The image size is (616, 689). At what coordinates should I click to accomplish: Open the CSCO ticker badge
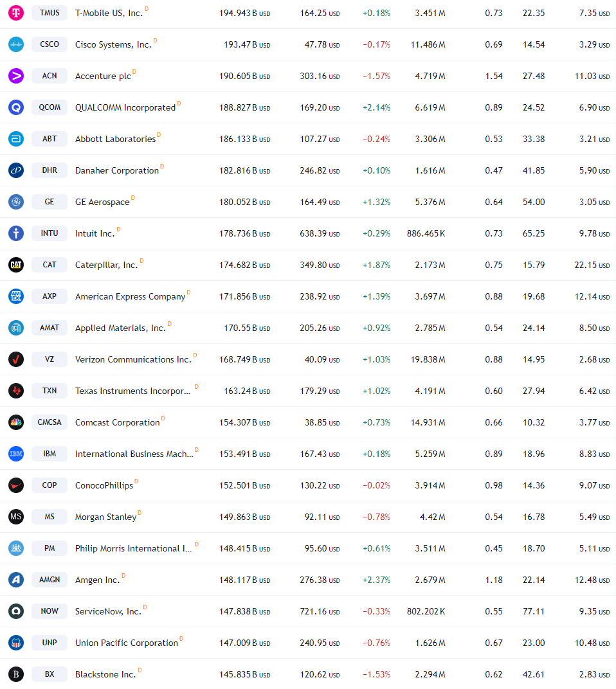50,44
